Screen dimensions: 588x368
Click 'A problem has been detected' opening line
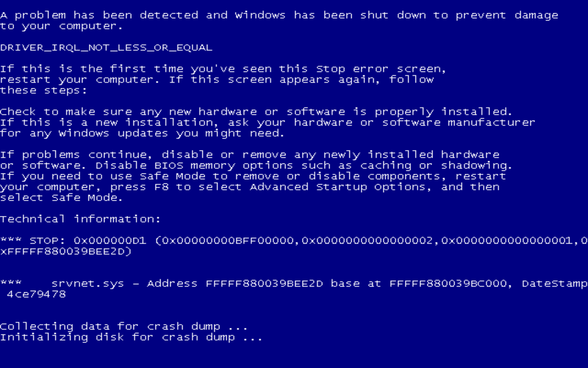click(x=99, y=16)
